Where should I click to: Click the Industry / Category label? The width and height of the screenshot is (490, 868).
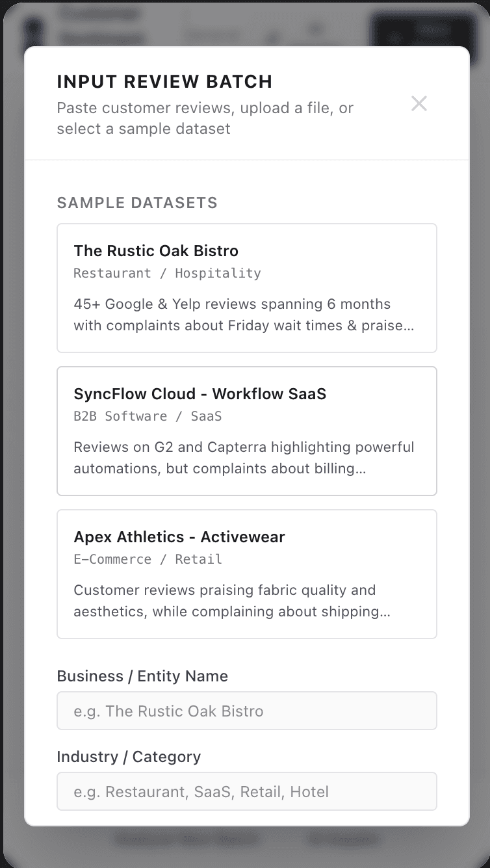coord(129,757)
